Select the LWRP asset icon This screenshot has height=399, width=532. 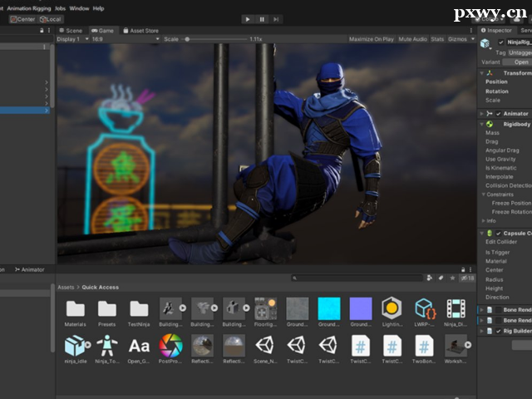424,308
